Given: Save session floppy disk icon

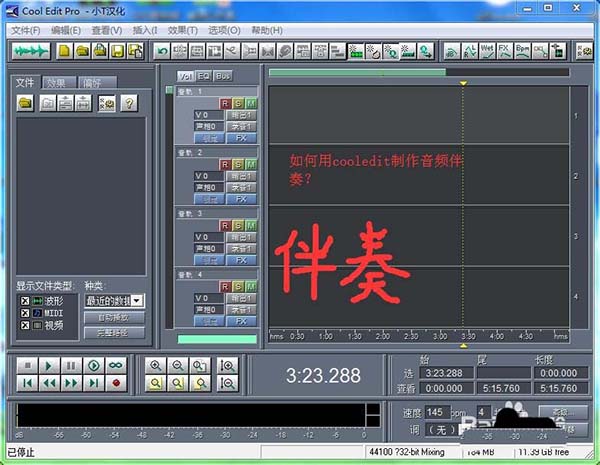Looking at the screenshot, I should point(118,51).
